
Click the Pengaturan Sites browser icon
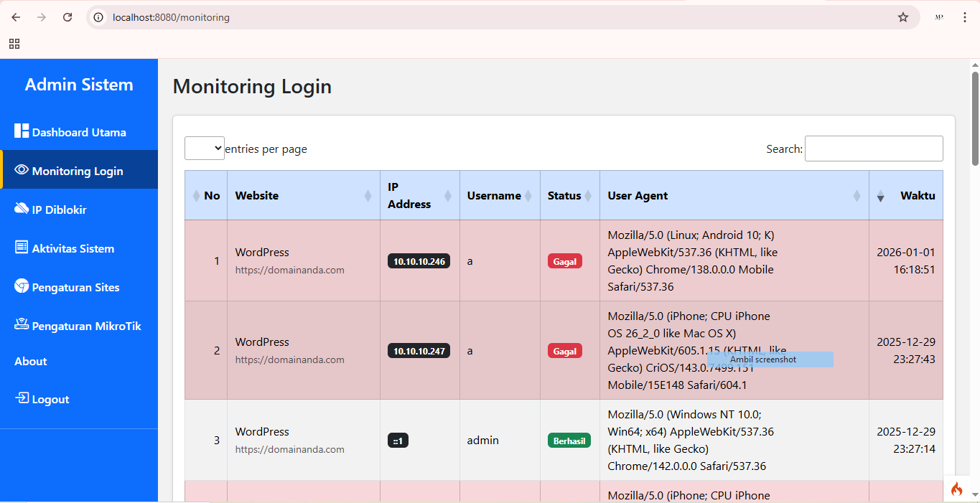click(22, 286)
